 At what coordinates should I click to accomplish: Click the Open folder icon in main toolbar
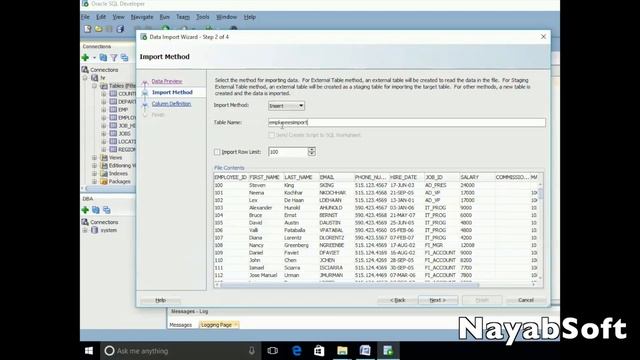(x=98, y=29)
